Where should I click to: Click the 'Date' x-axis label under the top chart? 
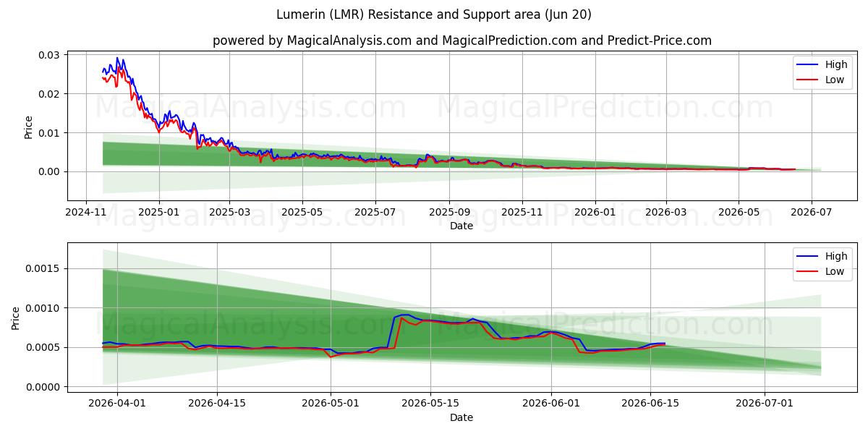(x=461, y=226)
